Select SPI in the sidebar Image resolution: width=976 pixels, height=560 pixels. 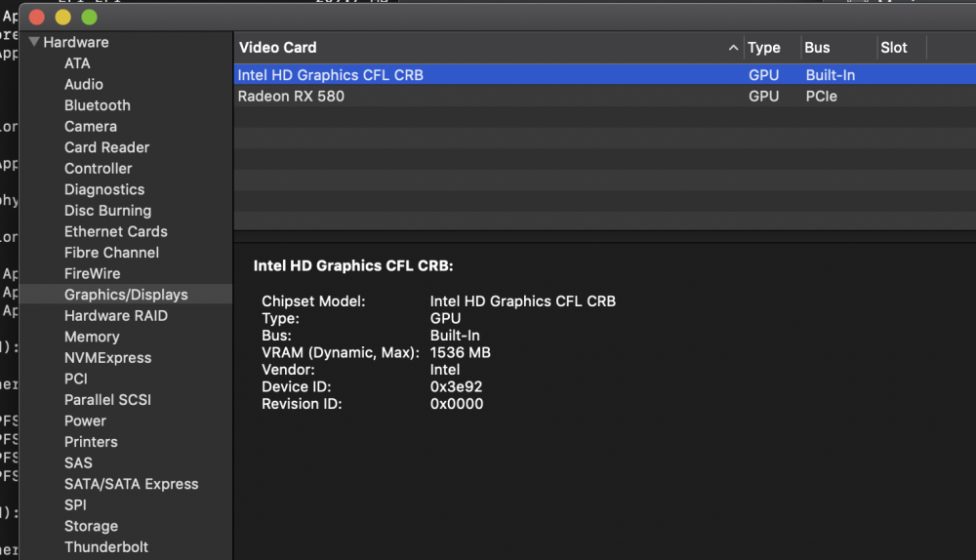pyautogui.click(x=75, y=505)
